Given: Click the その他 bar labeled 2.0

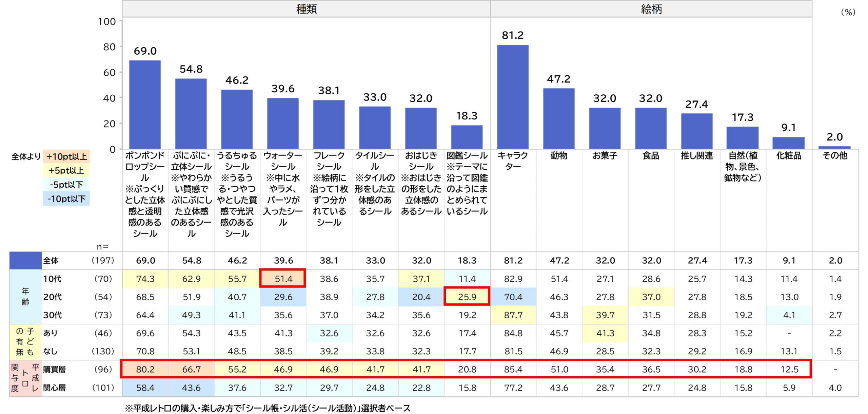Looking at the screenshot, I should [x=834, y=147].
